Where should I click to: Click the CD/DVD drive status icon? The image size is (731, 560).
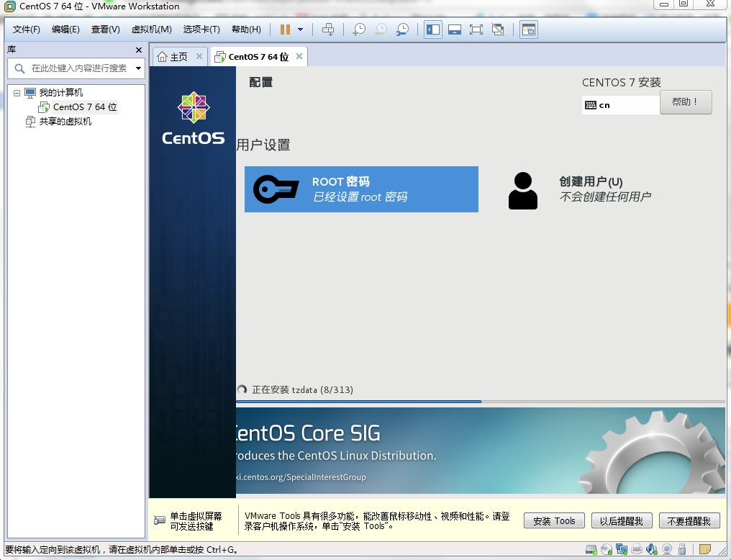(x=607, y=550)
